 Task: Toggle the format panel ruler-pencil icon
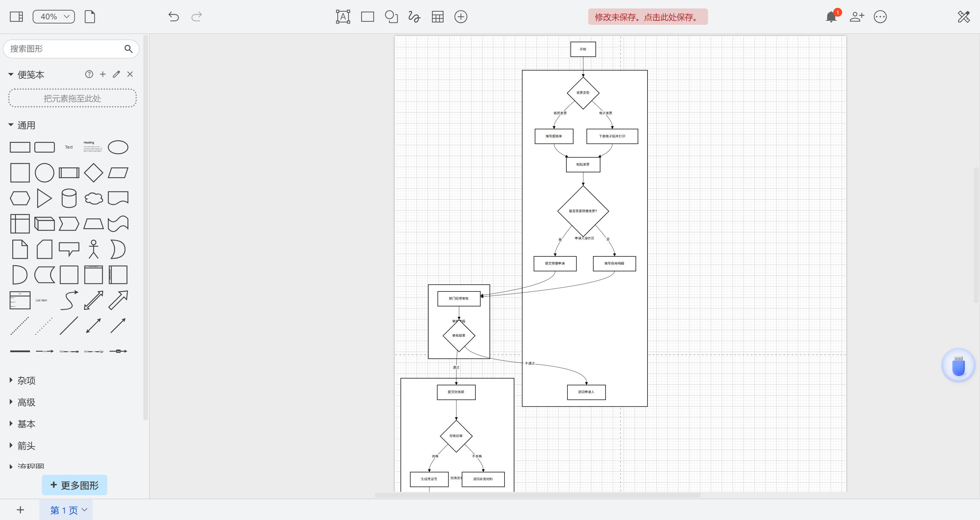(963, 17)
